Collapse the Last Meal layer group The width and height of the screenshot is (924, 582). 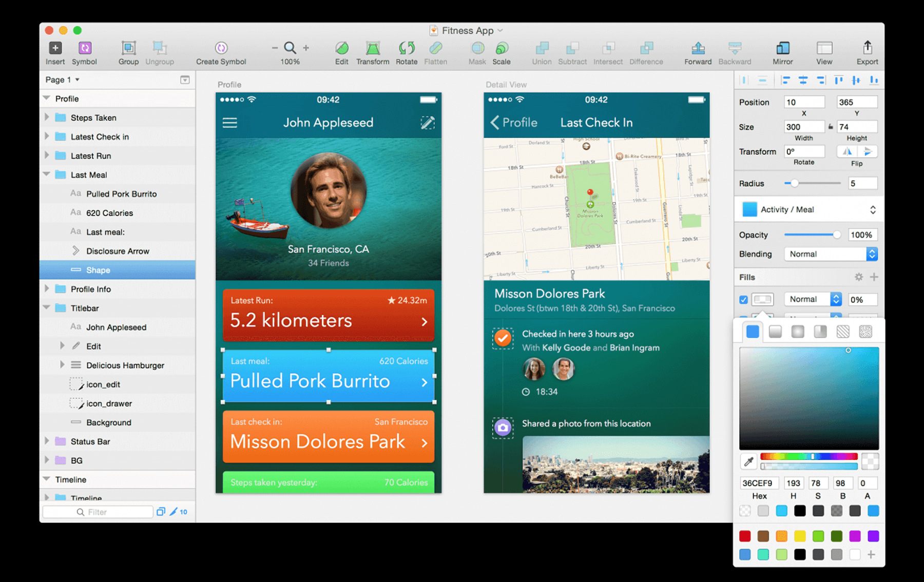coord(46,174)
